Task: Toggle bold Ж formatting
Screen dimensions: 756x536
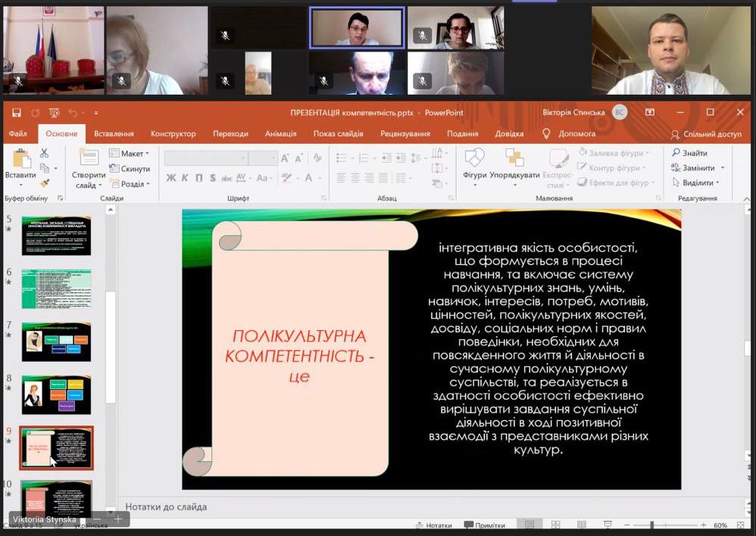Action: (171, 178)
